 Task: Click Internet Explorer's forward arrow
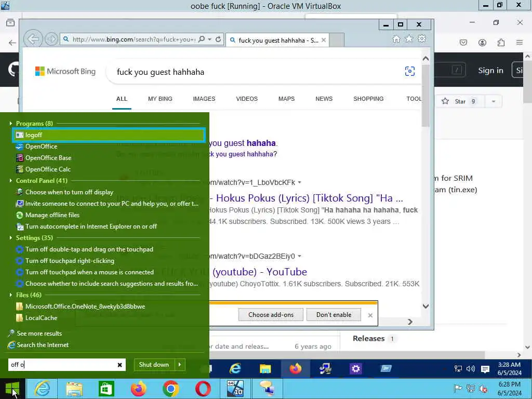pyautogui.click(x=51, y=39)
